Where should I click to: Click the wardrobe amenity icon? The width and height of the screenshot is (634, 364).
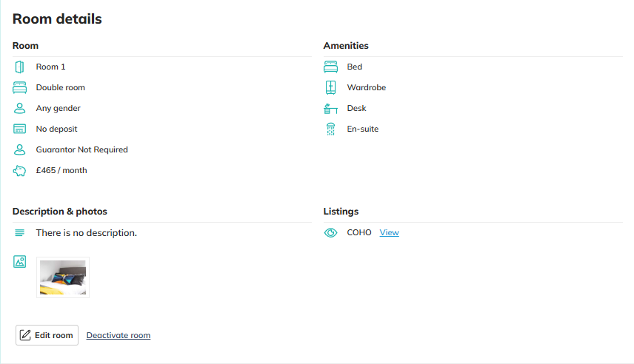click(x=330, y=87)
